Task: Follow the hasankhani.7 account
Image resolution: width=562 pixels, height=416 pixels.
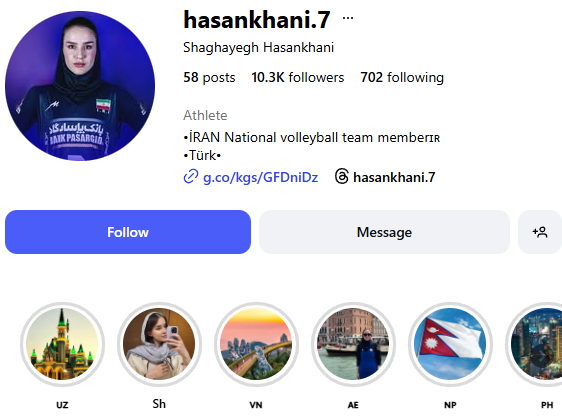Action: pyautogui.click(x=128, y=232)
